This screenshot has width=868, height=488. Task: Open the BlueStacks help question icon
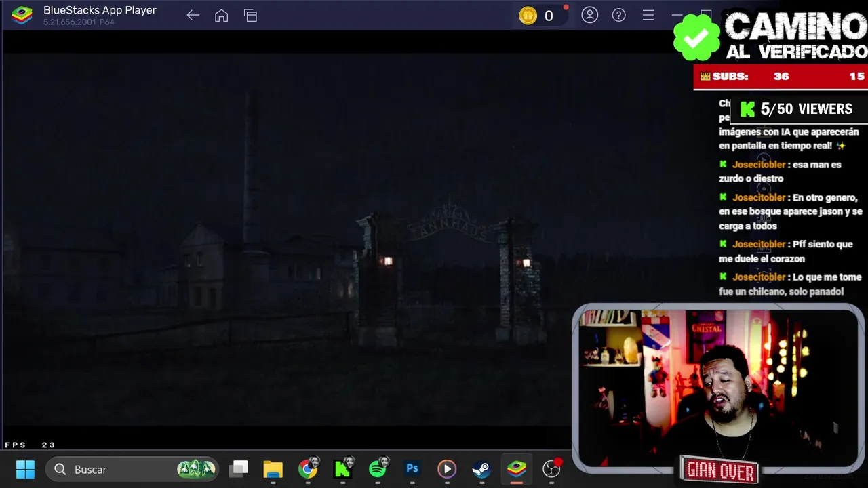618,15
